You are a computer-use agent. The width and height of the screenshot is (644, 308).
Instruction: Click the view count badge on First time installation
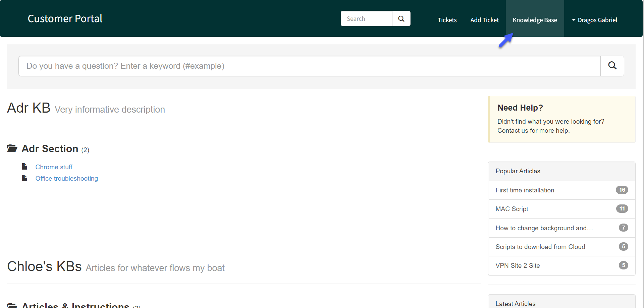click(x=622, y=190)
